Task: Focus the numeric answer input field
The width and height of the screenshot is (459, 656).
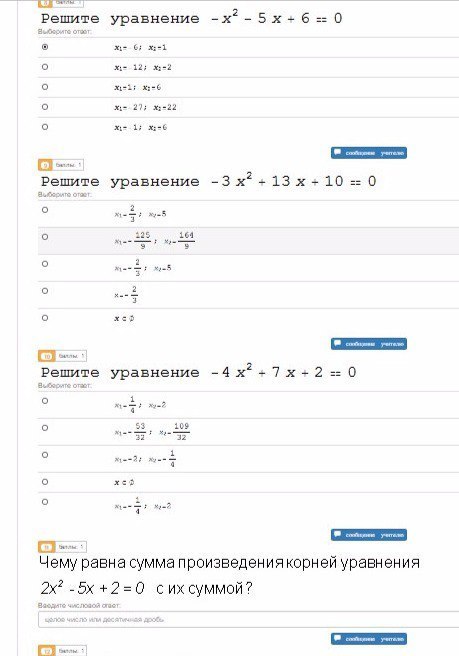Action: point(249,619)
